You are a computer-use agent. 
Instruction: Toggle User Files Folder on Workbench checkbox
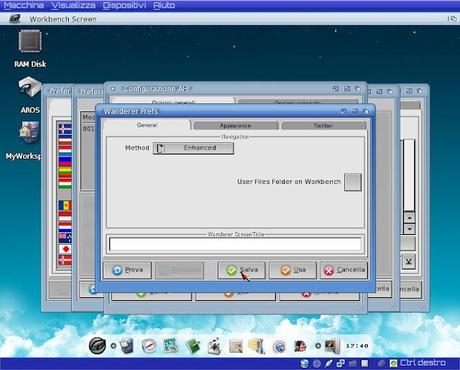(x=353, y=182)
